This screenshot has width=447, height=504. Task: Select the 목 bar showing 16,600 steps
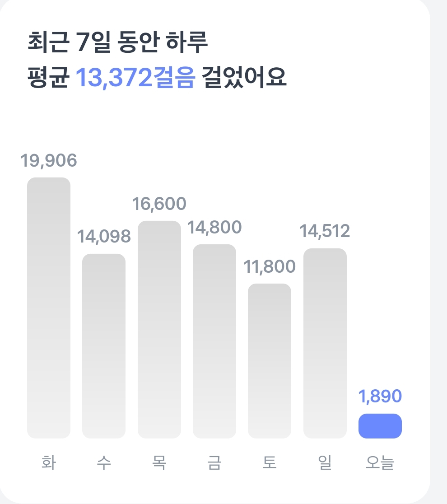159,330
